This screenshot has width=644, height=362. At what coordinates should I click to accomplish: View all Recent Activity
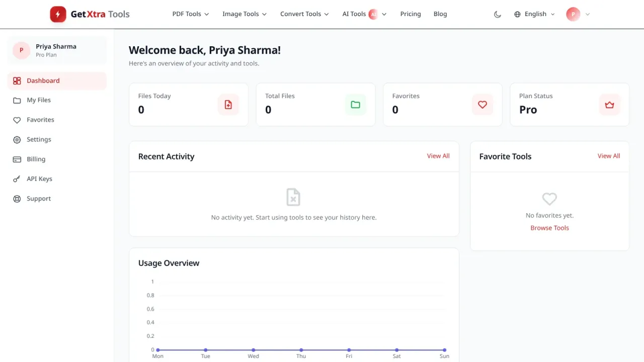(x=438, y=156)
